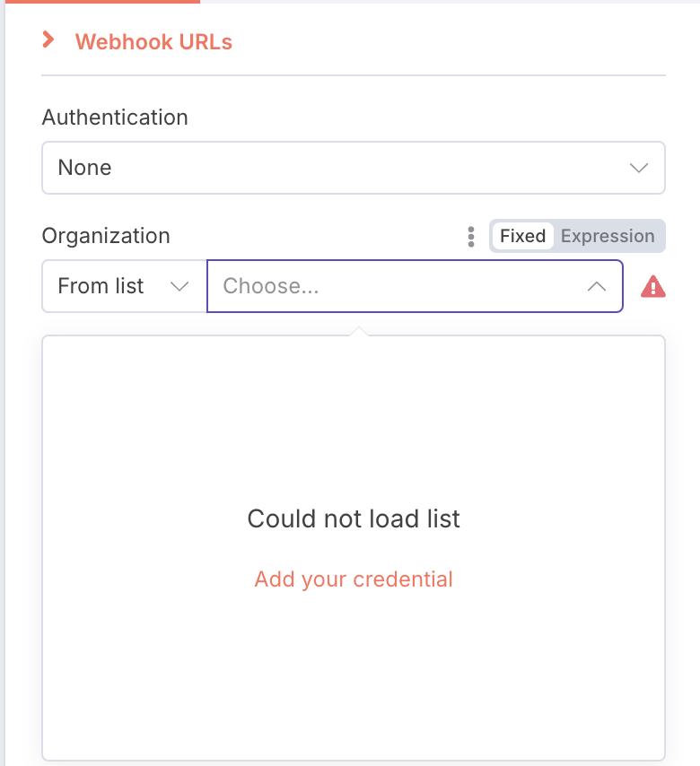Click the Webhook URLs heading text
Screen dimensions: 700x766
[x=153, y=42]
